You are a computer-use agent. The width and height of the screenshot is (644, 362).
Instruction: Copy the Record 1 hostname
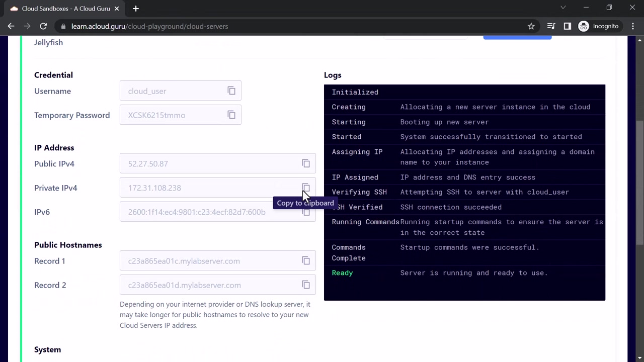[x=306, y=260]
